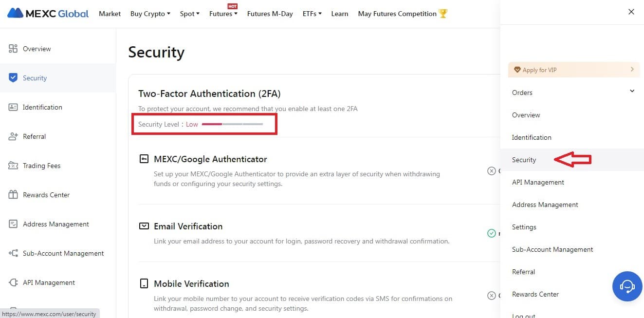Click the Trading Fees icon in left sidebar
The height and width of the screenshot is (318, 644).
[x=13, y=166]
